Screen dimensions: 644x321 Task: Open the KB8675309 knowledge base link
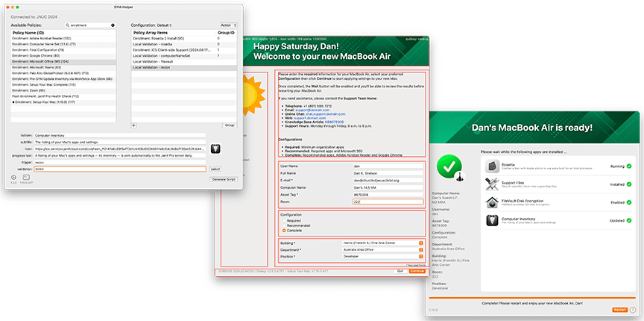pos(334,122)
